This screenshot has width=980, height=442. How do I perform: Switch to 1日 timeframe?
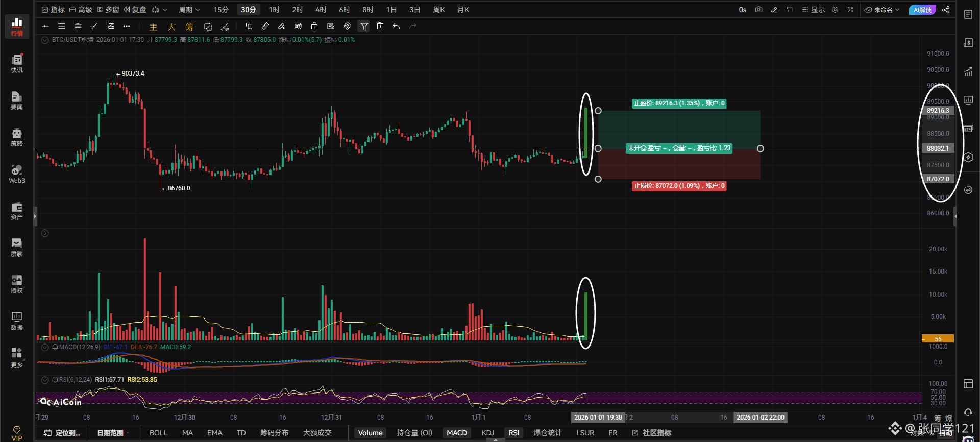point(391,10)
